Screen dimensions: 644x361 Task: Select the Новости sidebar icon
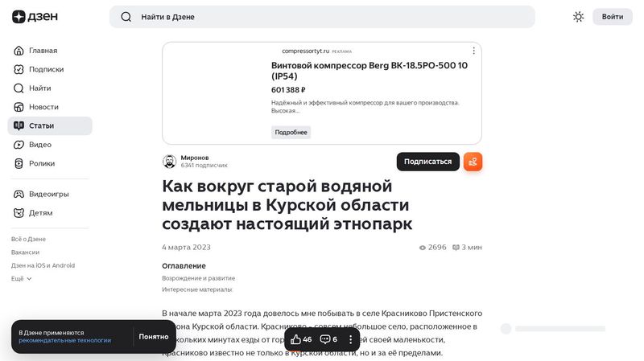(19, 107)
